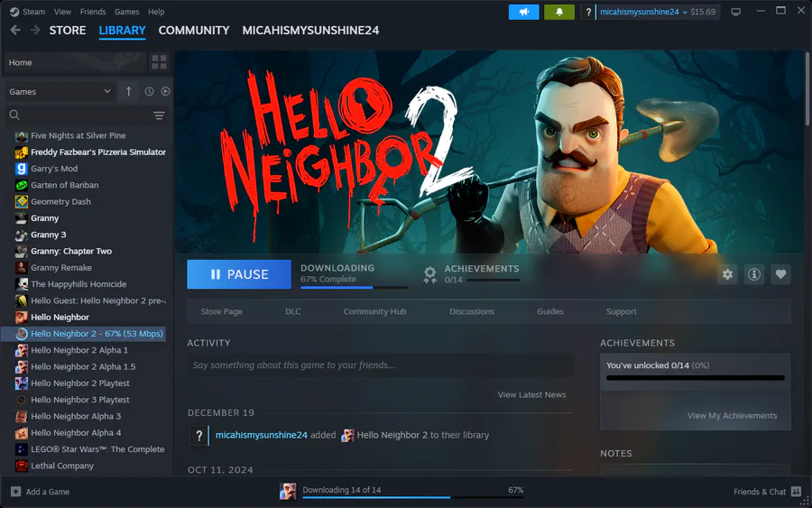Go back with the left arrow
The width and height of the screenshot is (812, 508).
[x=15, y=30]
